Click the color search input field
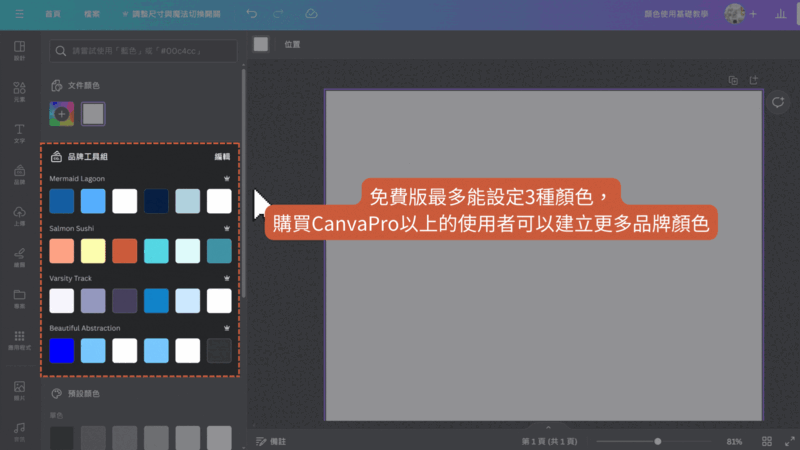800x450 pixels. click(x=145, y=50)
